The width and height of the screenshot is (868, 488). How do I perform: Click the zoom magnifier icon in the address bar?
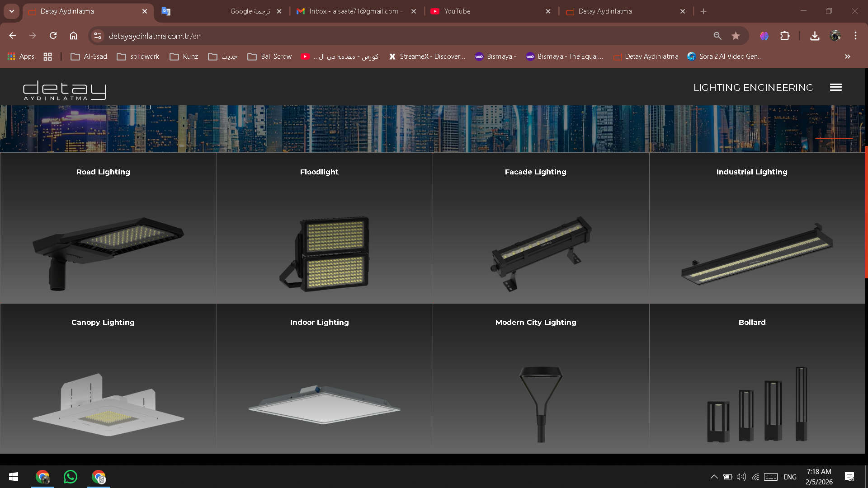[x=717, y=36]
